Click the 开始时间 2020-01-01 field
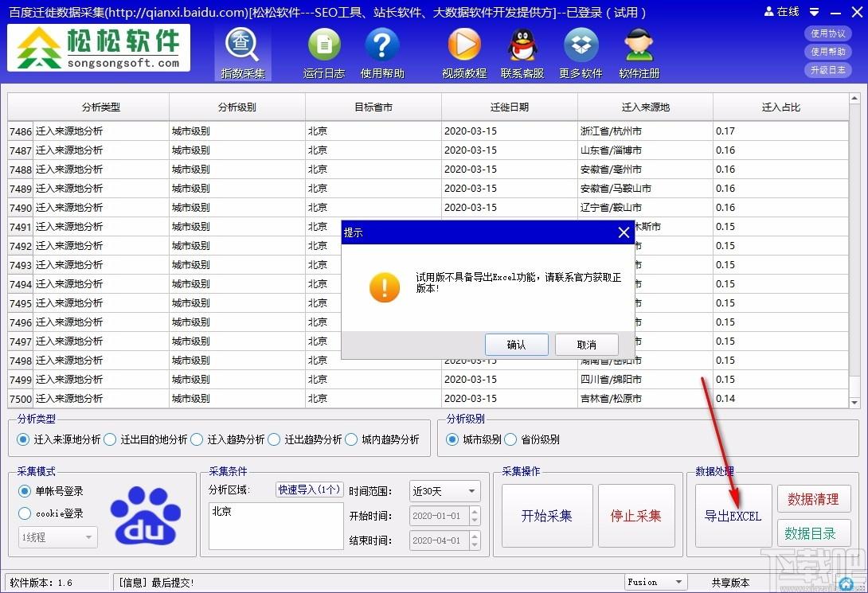 [x=440, y=516]
